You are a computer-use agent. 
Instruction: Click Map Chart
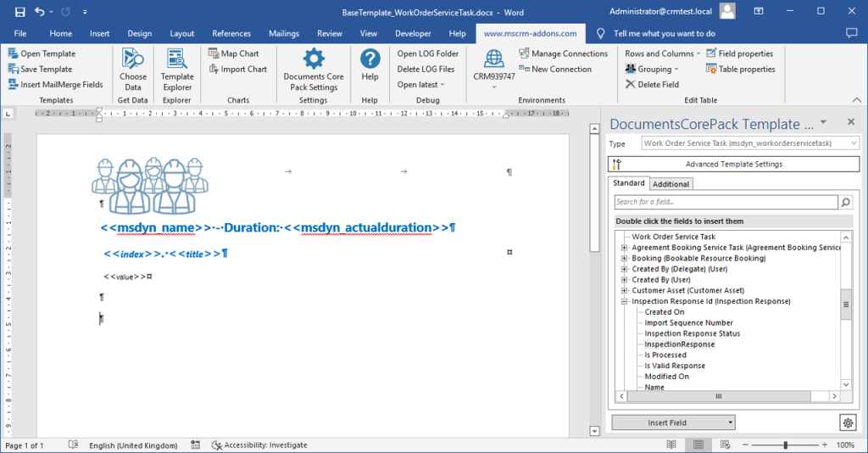(234, 53)
